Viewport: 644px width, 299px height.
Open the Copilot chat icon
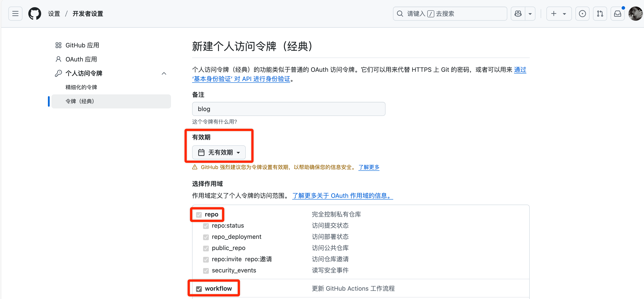pos(518,13)
